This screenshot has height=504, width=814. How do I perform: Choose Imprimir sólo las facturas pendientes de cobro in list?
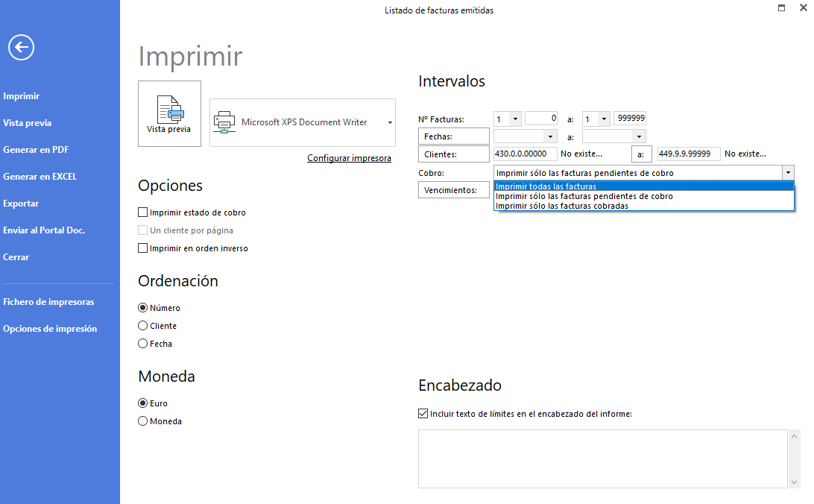[644, 196]
